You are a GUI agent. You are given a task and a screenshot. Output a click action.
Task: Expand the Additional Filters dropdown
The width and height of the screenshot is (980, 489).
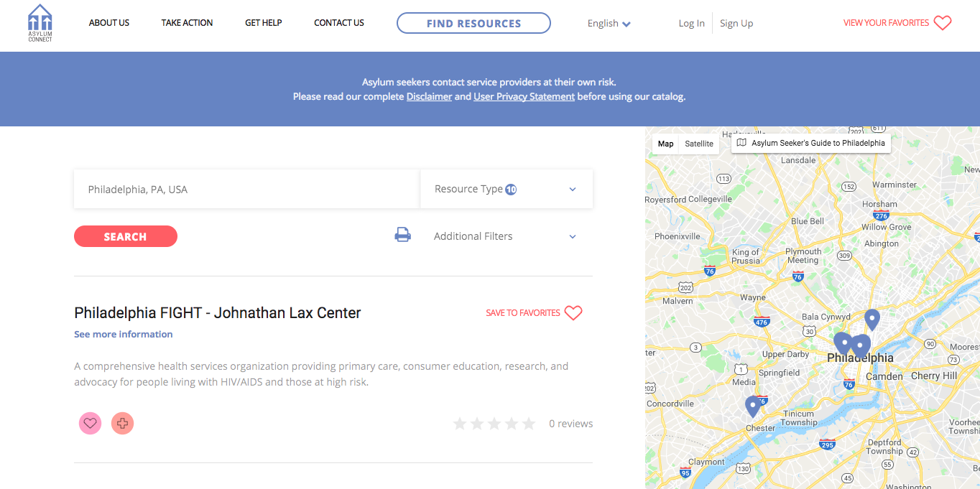507,236
